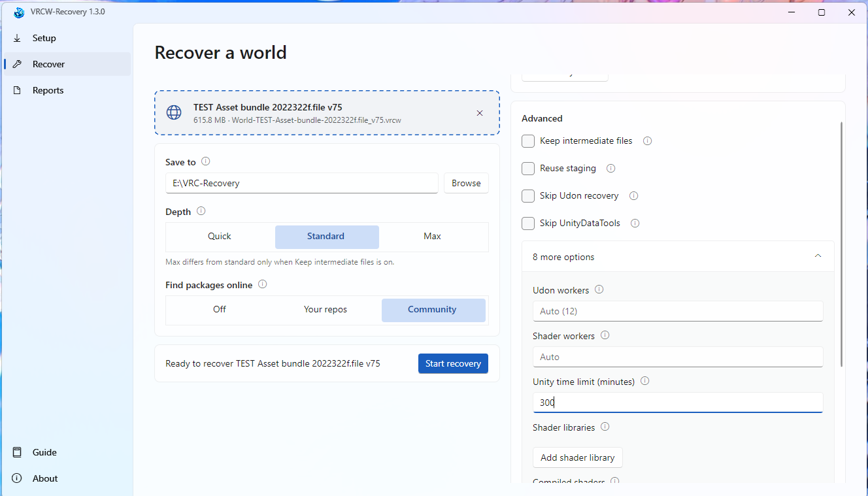Tick the Skip Udon recovery checkbox
Viewport: 868px width, 496px height.
pos(528,196)
